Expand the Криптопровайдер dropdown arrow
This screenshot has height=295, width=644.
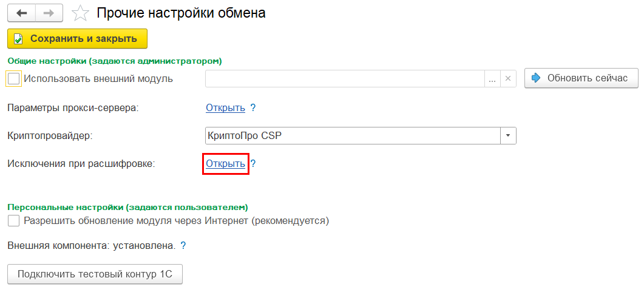pos(508,135)
